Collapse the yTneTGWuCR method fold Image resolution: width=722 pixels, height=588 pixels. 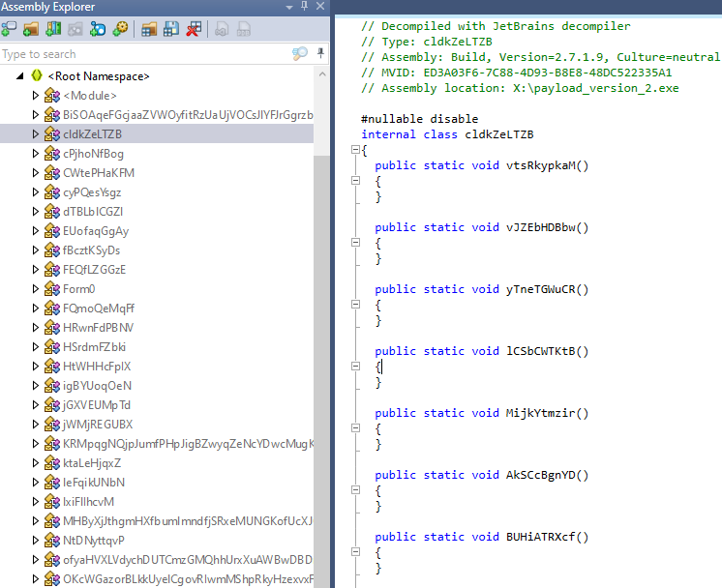pos(355,304)
